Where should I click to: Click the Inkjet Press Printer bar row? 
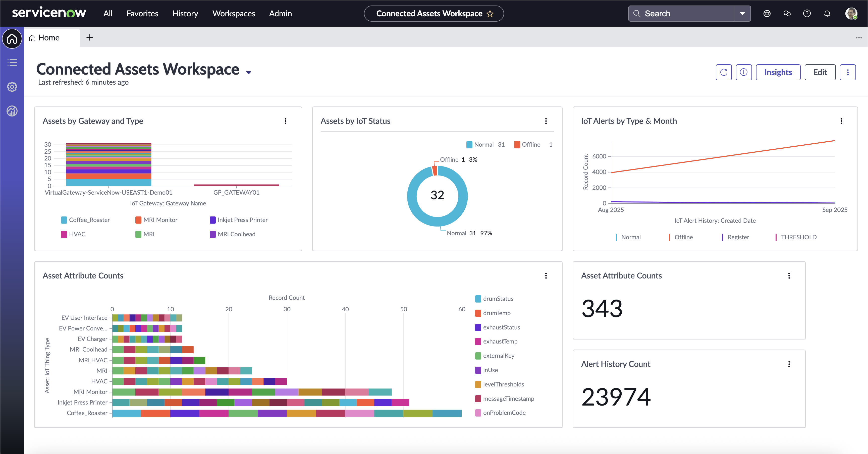260,403
